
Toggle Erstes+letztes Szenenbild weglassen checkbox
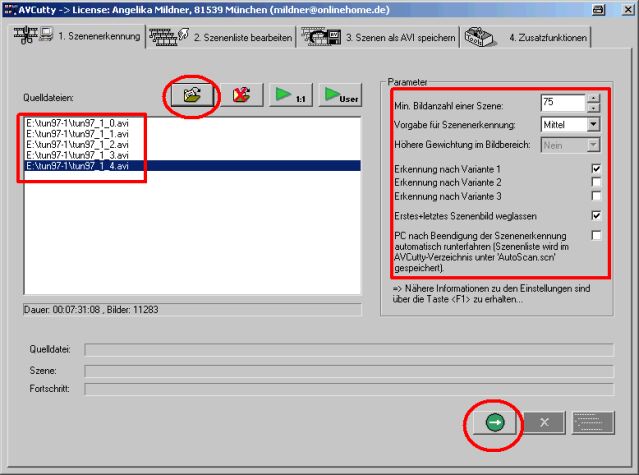coord(596,216)
